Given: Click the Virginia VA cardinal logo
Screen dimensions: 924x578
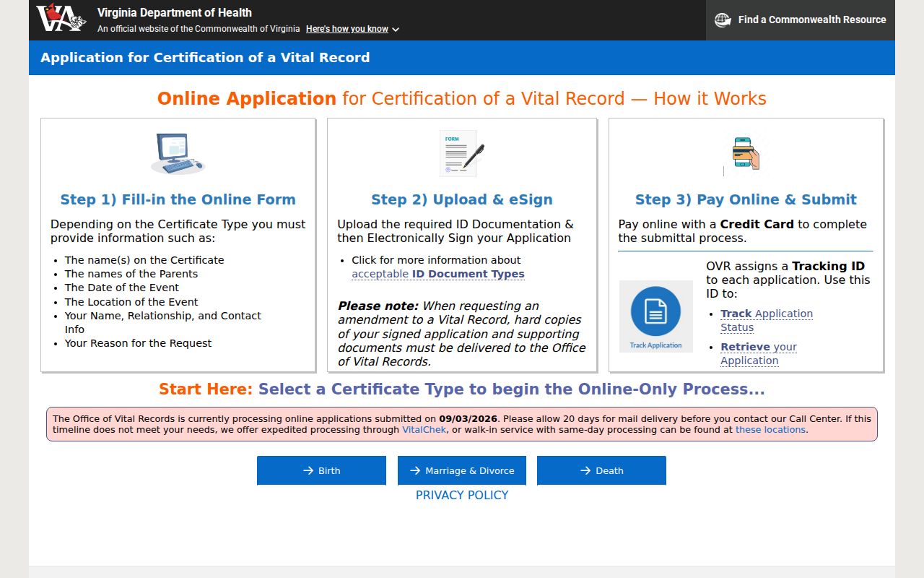Looking at the screenshot, I should [x=61, y=18].
